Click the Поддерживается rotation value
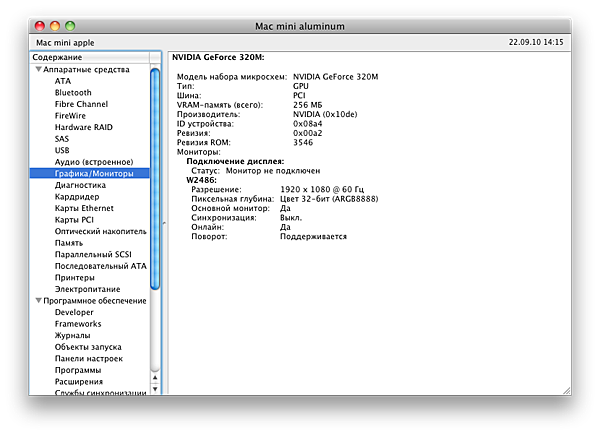600x435 pixels. click(x=313, y=236)
